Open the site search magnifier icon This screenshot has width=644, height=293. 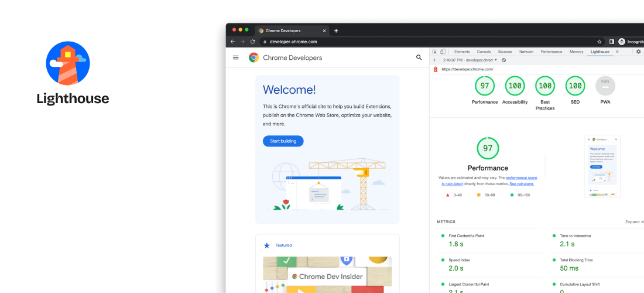click(x=419, y=57)
